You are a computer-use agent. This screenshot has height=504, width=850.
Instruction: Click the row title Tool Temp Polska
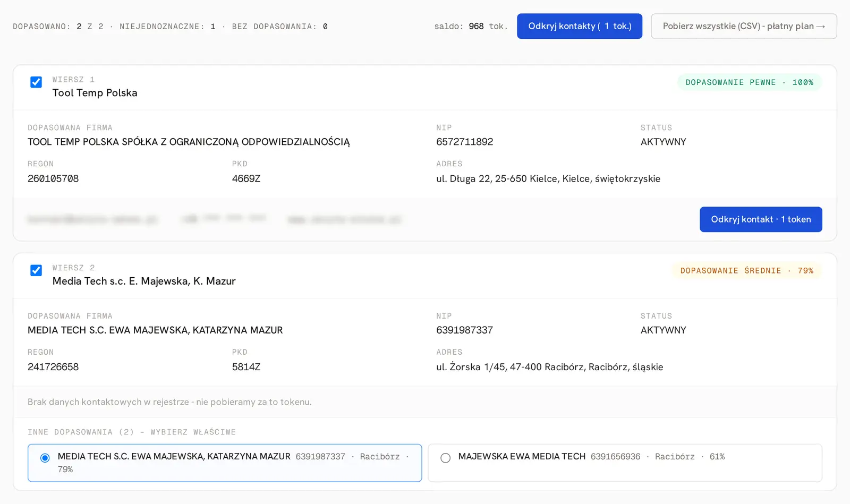pyautogui.click(x=95, y=93)
